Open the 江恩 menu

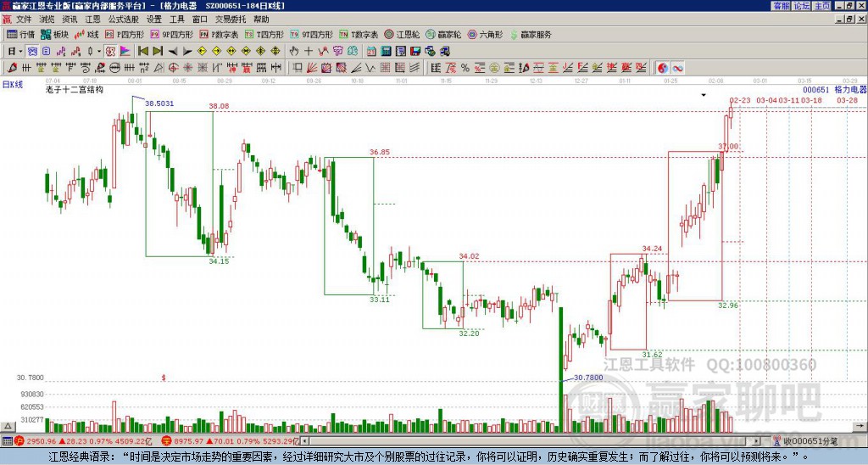point(92,20)
